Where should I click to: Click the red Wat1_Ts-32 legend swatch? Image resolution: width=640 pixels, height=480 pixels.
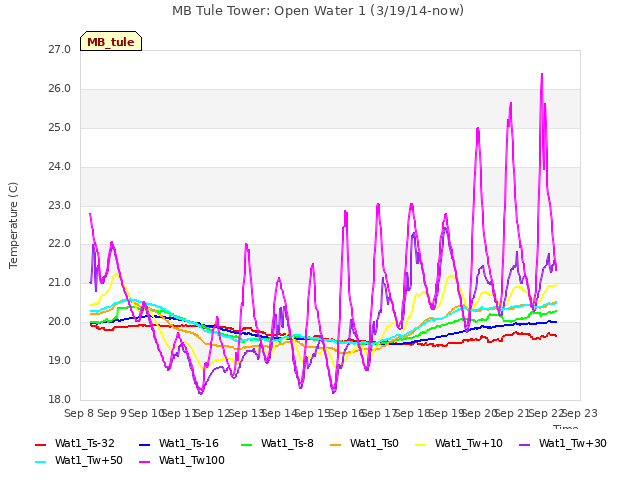(x=41, y=444)
